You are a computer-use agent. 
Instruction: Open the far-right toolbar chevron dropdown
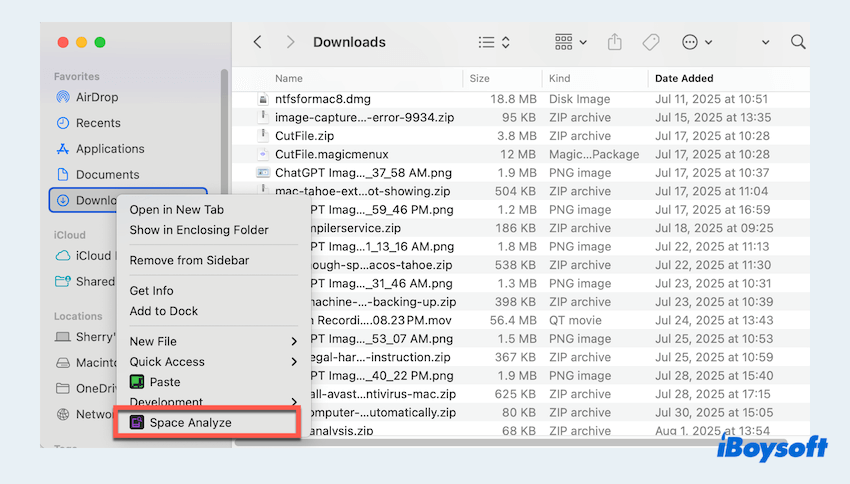[x=765, y=42]
